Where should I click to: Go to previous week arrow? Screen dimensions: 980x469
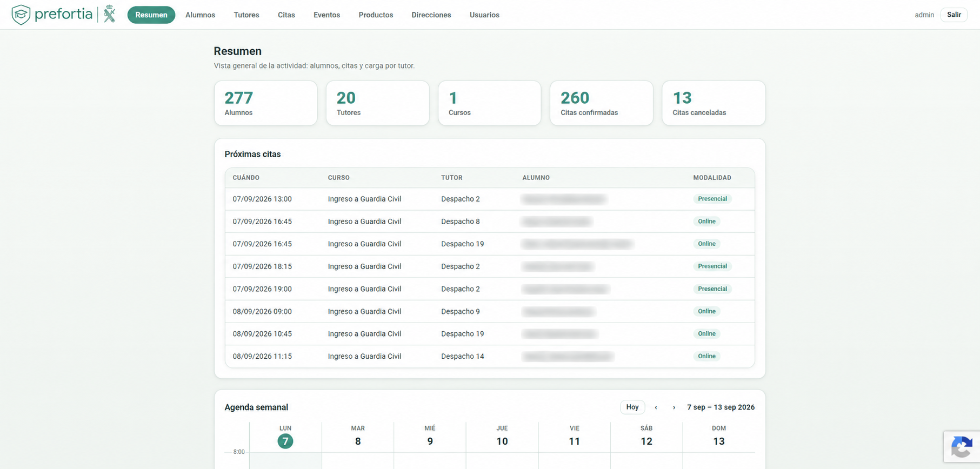[x=656, y=407]
